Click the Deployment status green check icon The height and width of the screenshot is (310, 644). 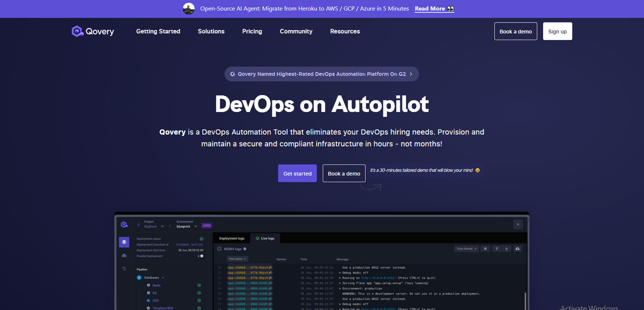click(201, 239)
